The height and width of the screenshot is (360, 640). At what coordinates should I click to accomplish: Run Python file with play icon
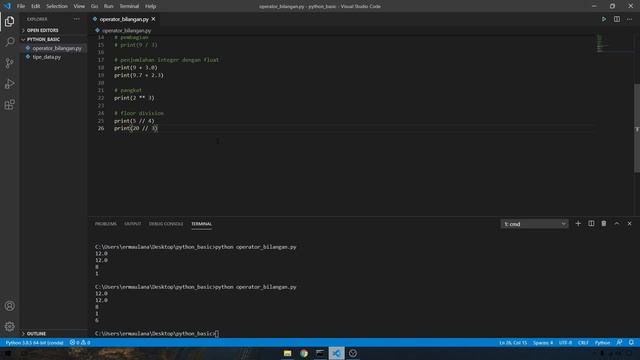[x=604, y=19]
